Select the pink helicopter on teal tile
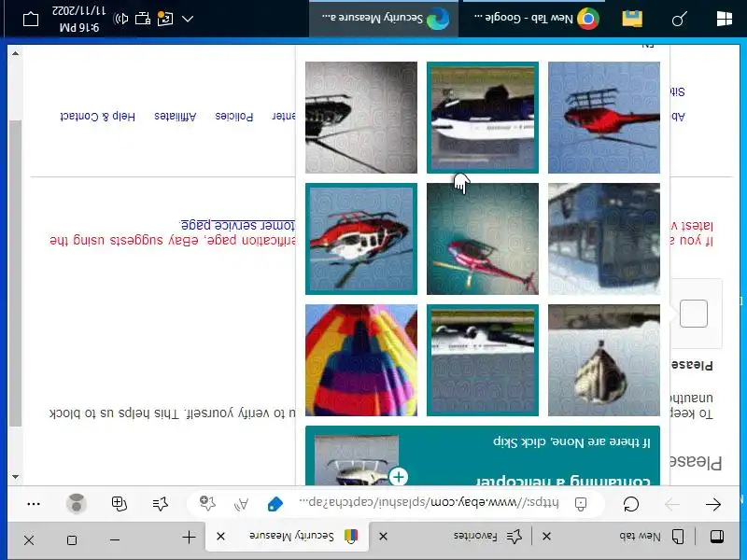The image size is (747, 560). point(483,239)
